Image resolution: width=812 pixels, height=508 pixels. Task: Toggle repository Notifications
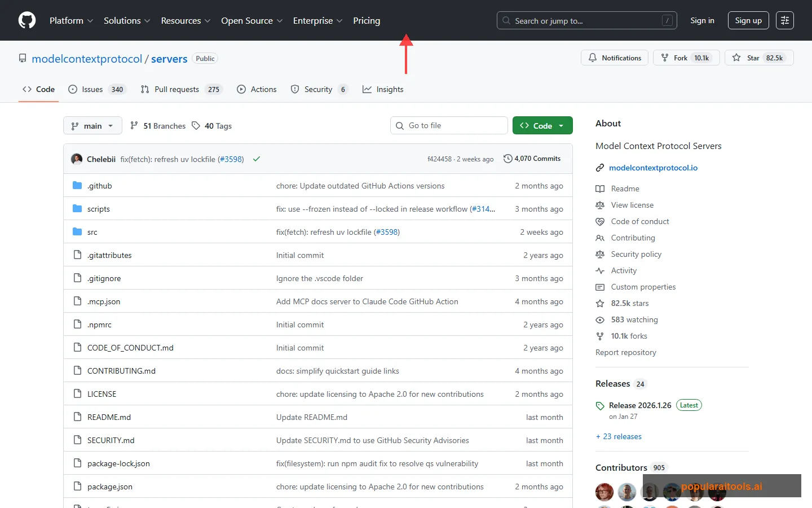[x=614, y=58]
